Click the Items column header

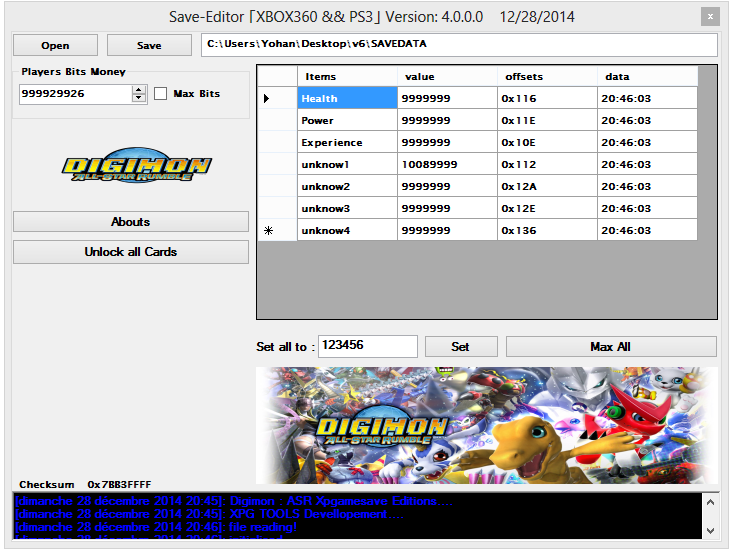pyautogui.click(x=347, y=77)
